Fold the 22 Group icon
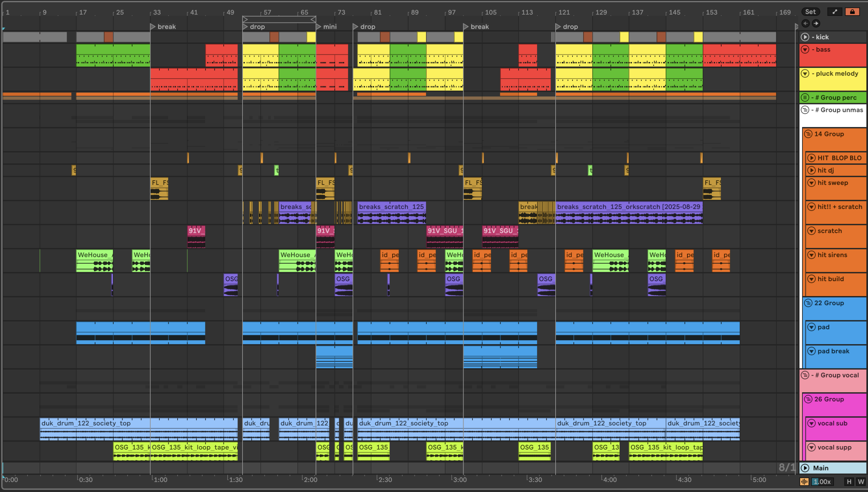 (x=808, y=303)
